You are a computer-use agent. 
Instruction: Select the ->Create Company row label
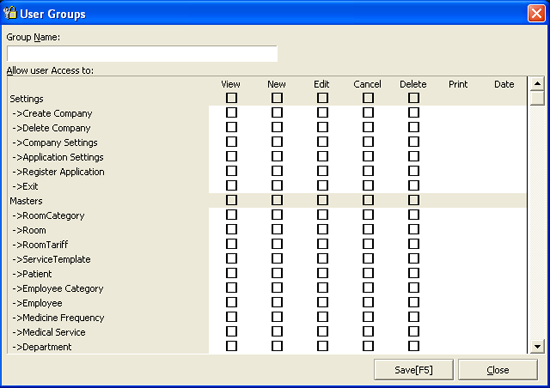click(x=52, y=114)
